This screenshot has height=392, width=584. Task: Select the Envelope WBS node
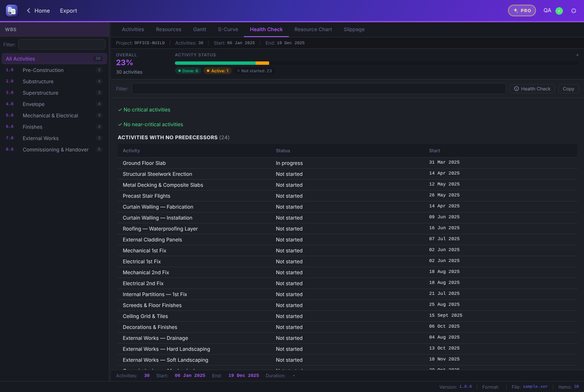(54, 104)
